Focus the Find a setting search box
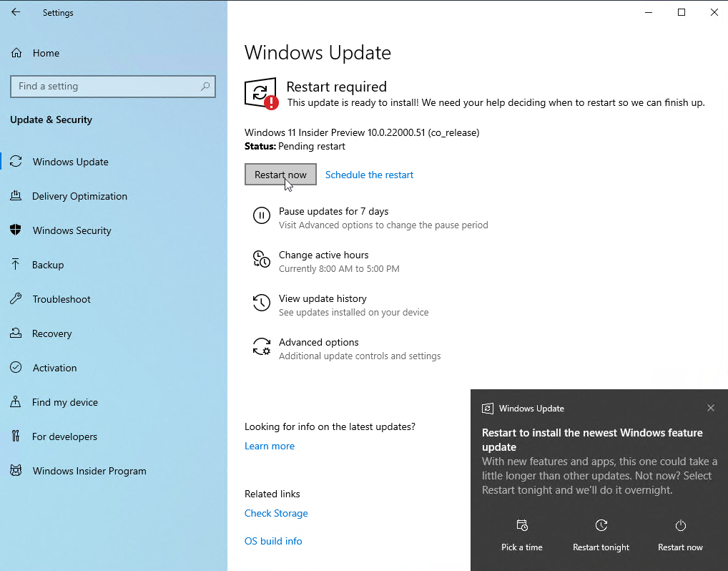728x571 pixels. [x=113, y=87]
